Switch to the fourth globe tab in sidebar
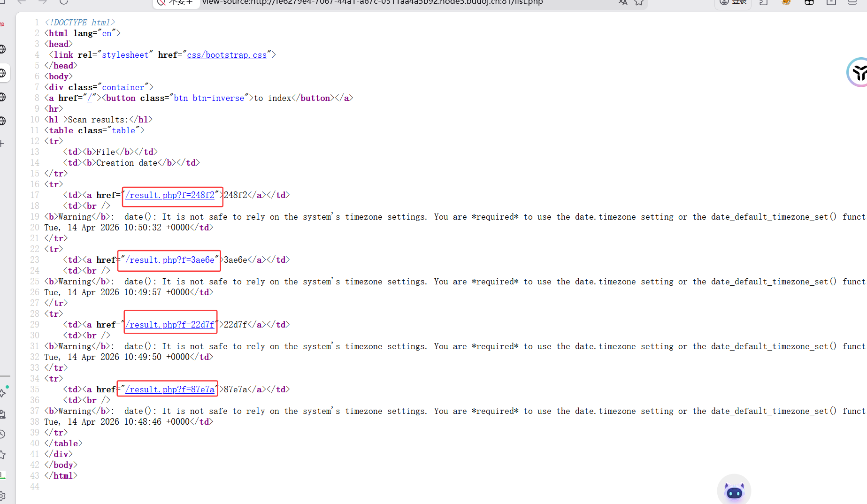 pyautogui.click(x=2, y=121)
